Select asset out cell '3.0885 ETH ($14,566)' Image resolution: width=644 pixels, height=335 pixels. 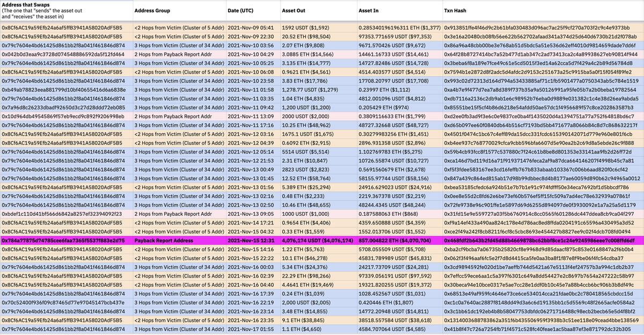point(318,54)
